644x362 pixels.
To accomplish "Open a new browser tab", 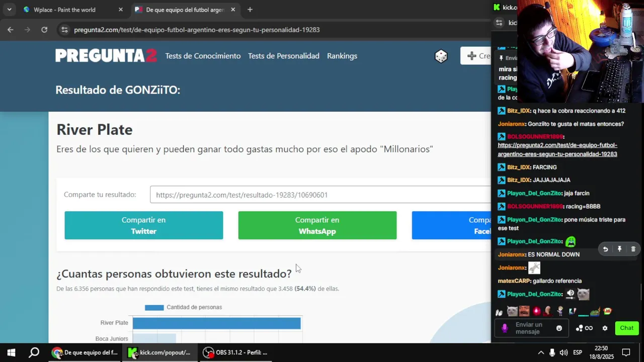I will coord(250,10).
